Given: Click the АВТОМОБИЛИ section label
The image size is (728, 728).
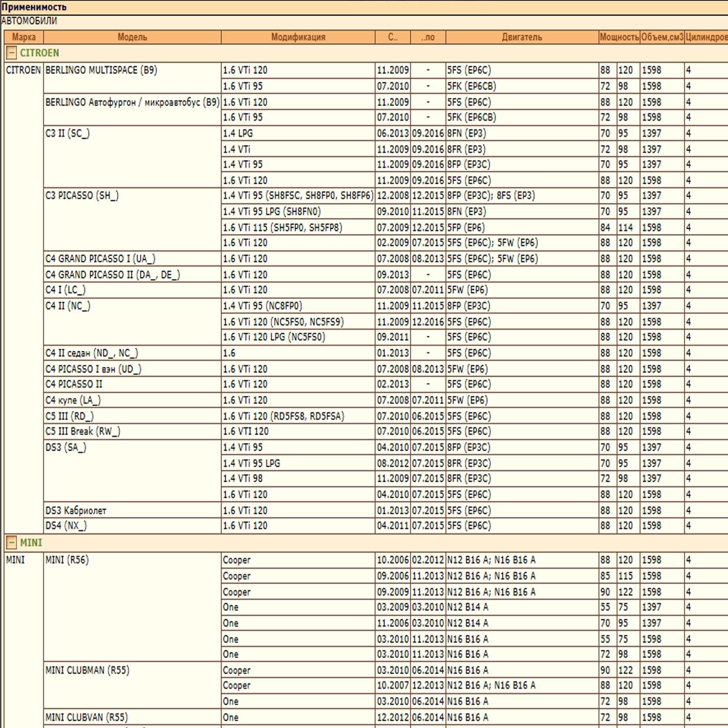Looking at the screenshot, I should point(29,21).
